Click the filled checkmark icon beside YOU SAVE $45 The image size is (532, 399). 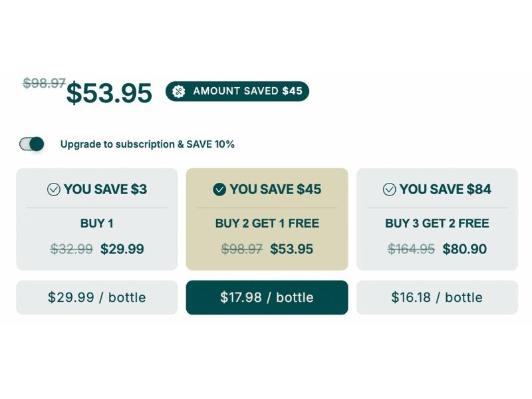coord(219,190)
